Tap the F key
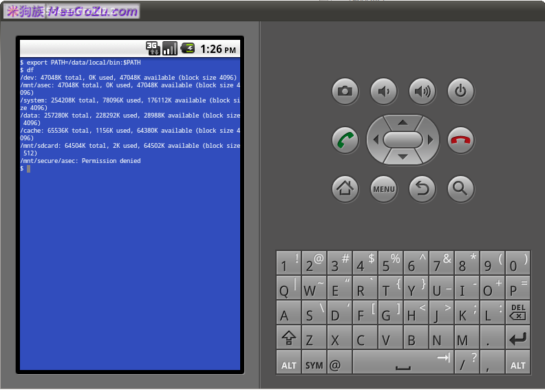 (x=365, y=312)
